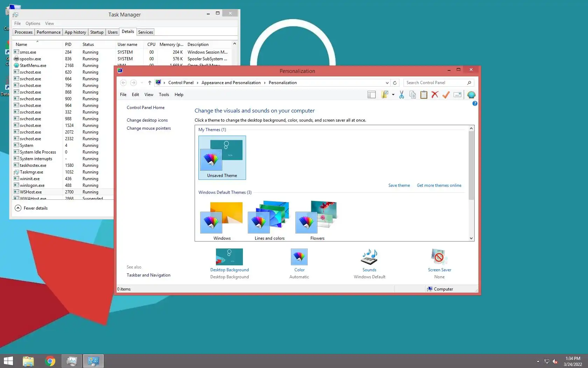Select the Flowers theme
588x368 pixels.
[x=317, y=220]
